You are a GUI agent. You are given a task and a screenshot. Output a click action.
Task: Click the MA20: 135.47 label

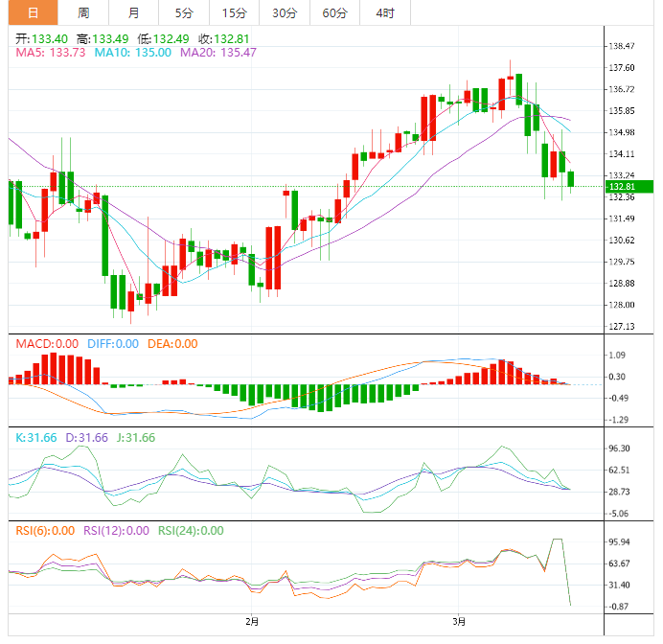pyautogui.click(x=218, y=53)
